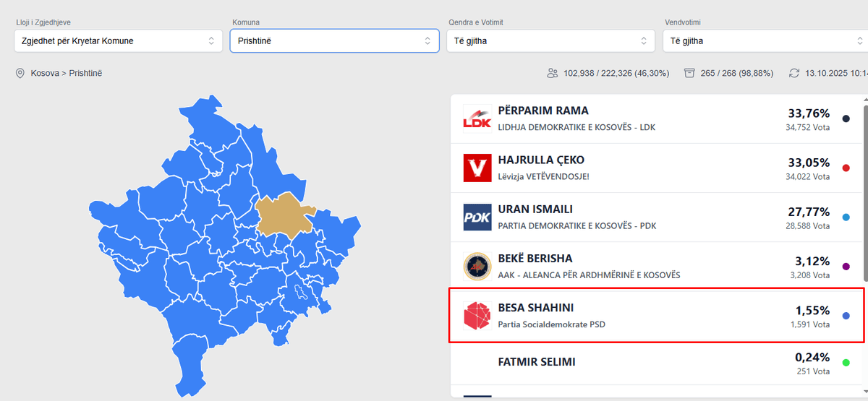
Task: Open the Qendra e Votimit dropdown
Action: pos(551,41)
